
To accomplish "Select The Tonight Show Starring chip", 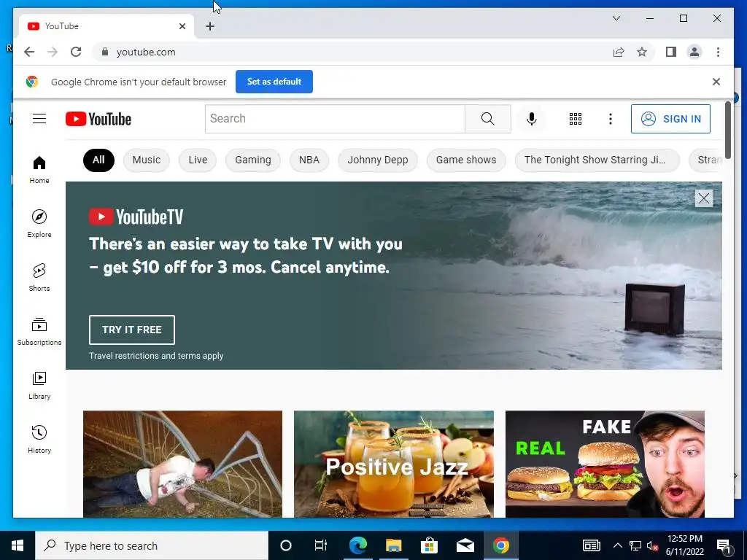I will pos(597,160).
